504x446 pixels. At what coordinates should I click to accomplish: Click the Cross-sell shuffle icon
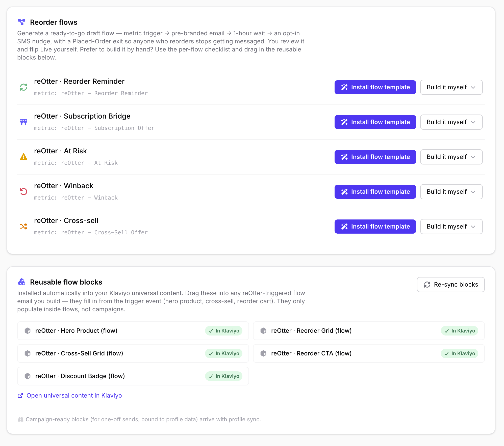click(x=23, y=227)
